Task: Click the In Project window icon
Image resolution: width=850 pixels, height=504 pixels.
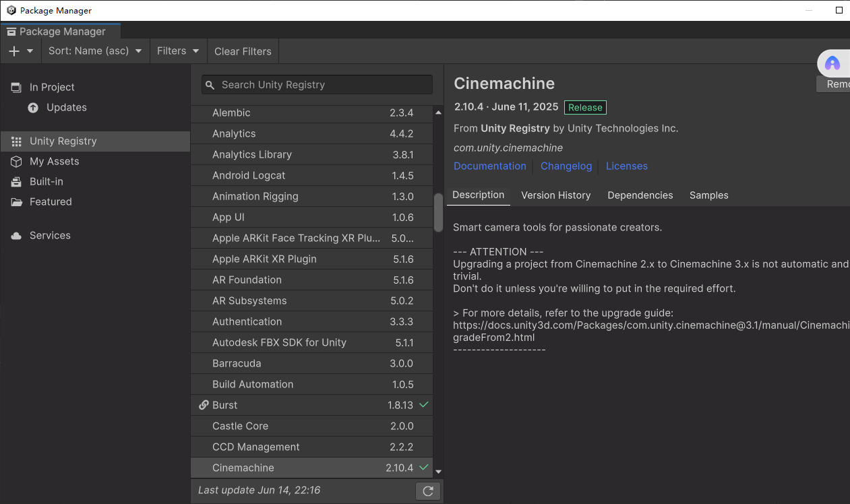Action: click(x=16, y=87)
